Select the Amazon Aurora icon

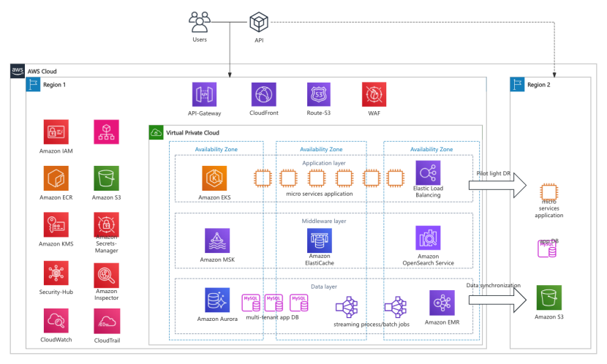pos(217,300)
